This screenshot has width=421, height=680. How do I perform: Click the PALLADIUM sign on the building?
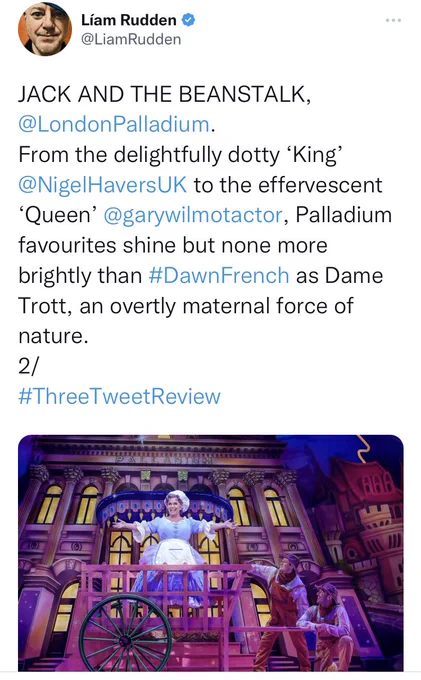pyautogui.click(x=165, y=459)
